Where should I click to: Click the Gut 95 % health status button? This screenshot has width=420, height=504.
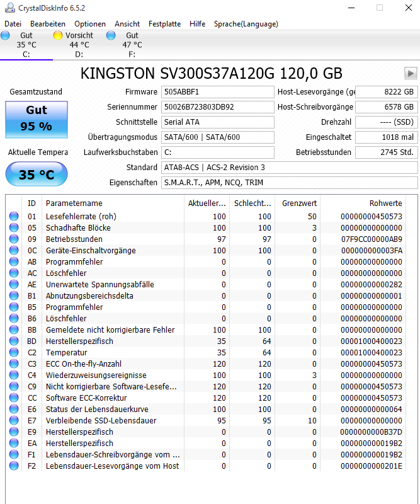[x=37, y=120]
